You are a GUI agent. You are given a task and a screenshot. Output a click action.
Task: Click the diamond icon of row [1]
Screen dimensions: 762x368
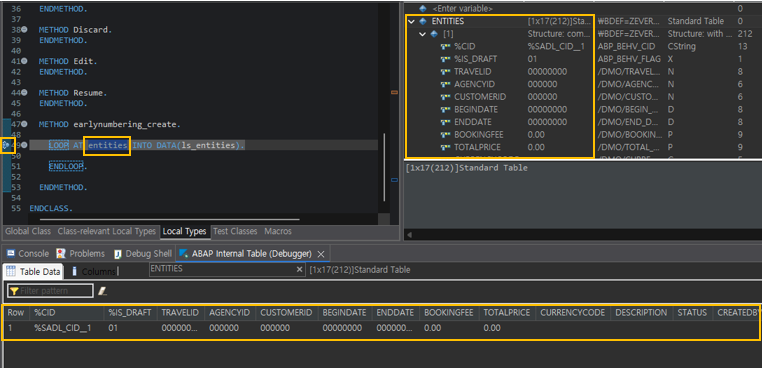tap(434, 34)
